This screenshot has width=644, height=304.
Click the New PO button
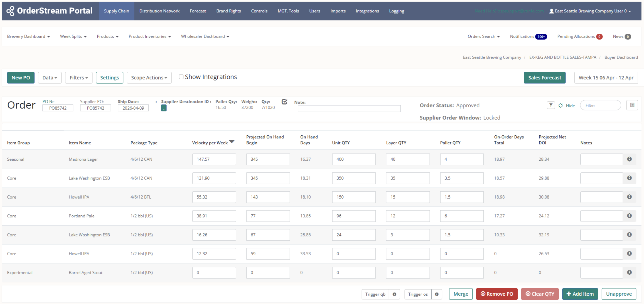(21, 78)
